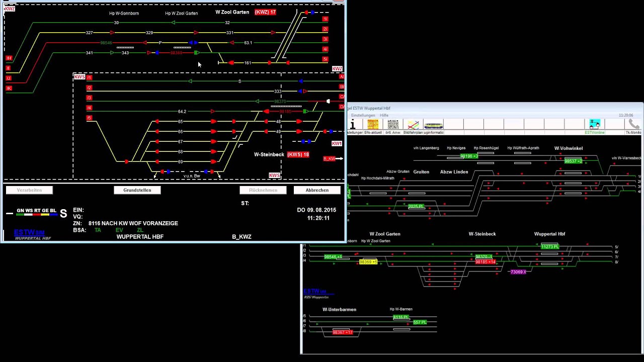644x362 pixels.
Task: Click track number 64.2
Action: coord(182,112)
